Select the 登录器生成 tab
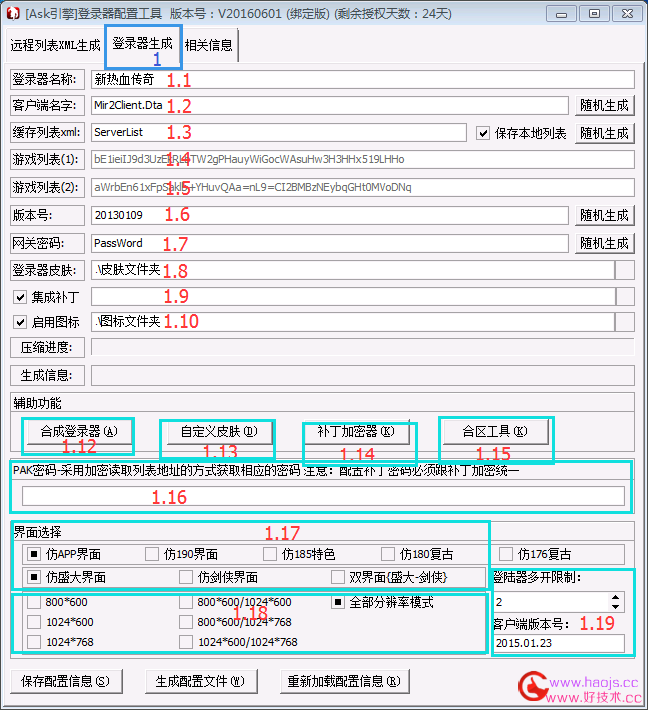 (x=143, y=44)
